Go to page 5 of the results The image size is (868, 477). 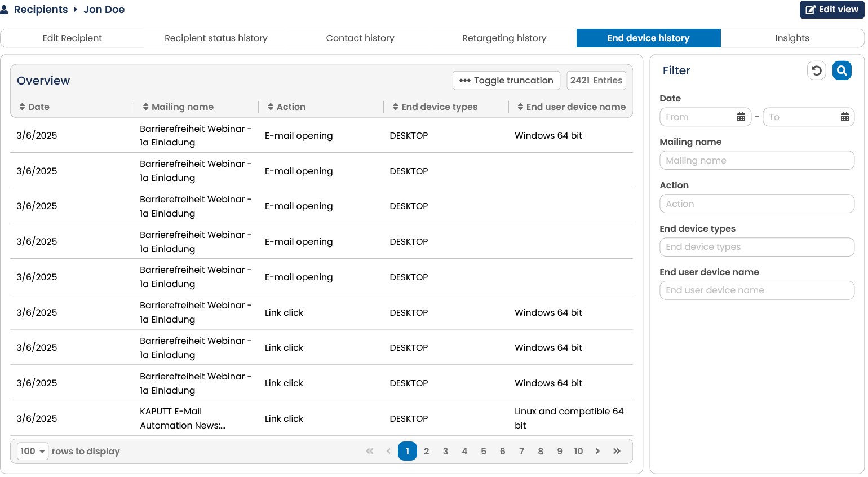pos(484,451)
